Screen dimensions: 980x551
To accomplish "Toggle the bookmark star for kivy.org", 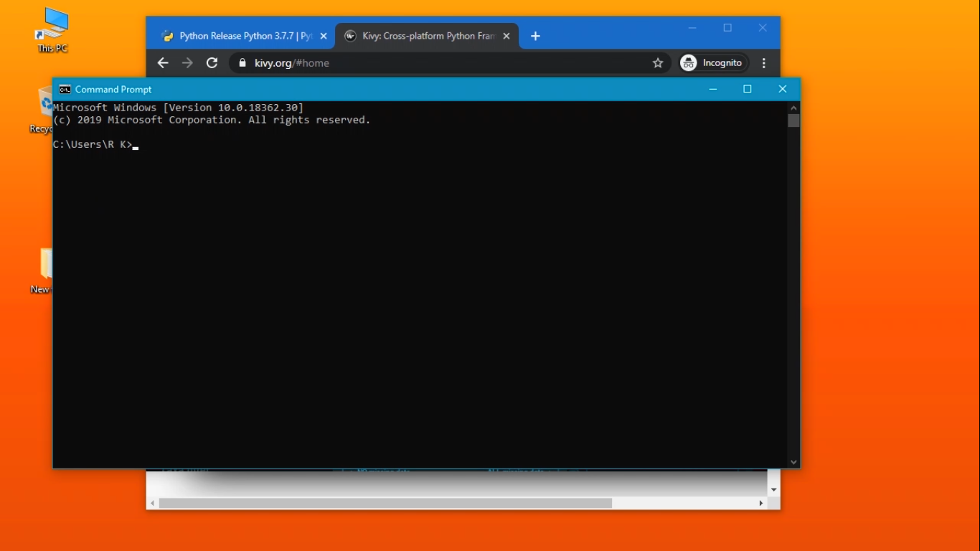I will click(658, 63).
